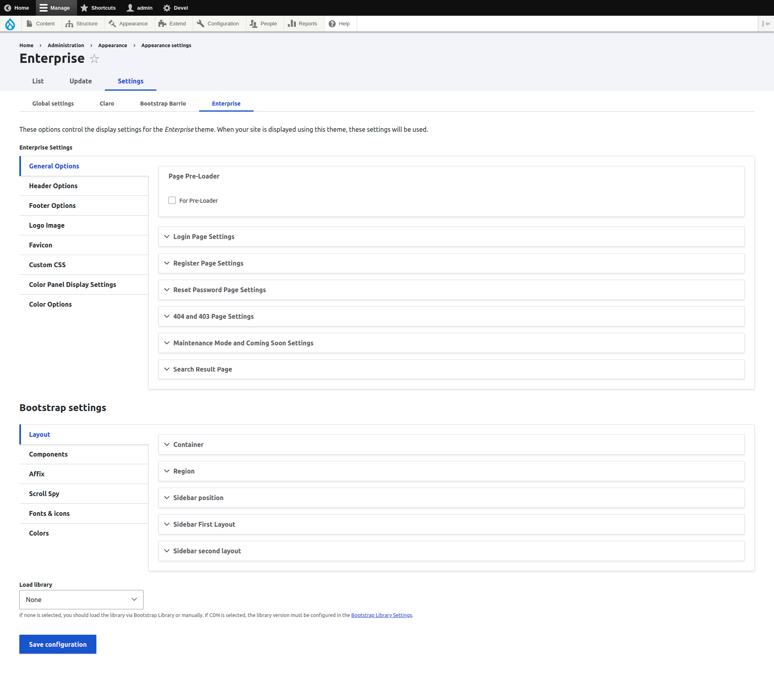Image resolution: width=774 pixels, height=700 pixels.
Task: Go to Appearance in the breadcrumb
Action: click(x=112, y=46)
